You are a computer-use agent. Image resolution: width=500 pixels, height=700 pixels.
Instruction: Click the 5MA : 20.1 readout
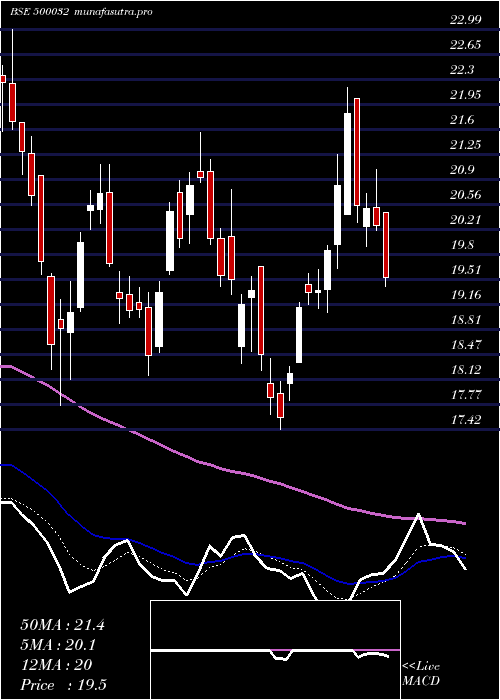coord(58,645)
